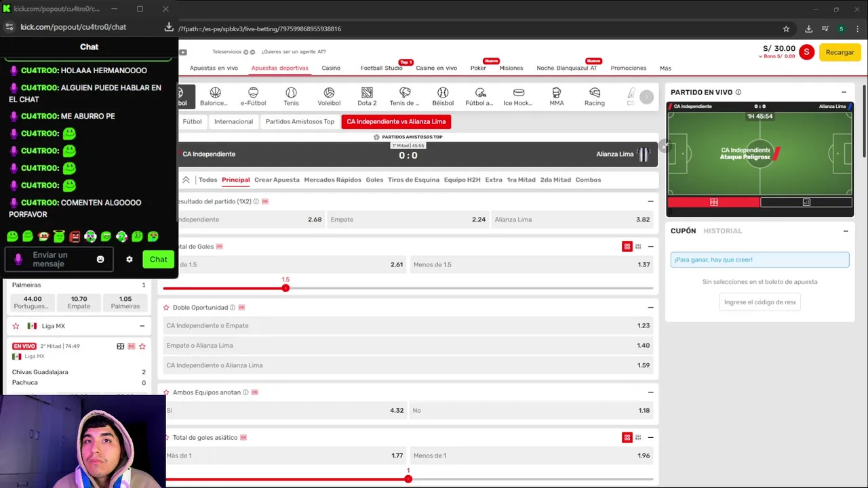Favorite the Total de goles asiático star

166,437
